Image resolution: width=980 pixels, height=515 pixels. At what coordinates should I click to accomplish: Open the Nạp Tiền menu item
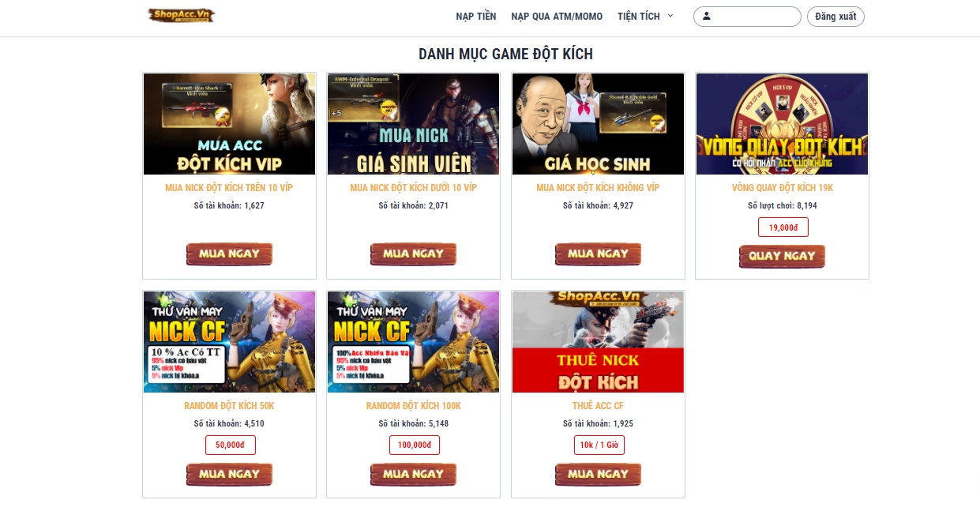pos(476,17)
